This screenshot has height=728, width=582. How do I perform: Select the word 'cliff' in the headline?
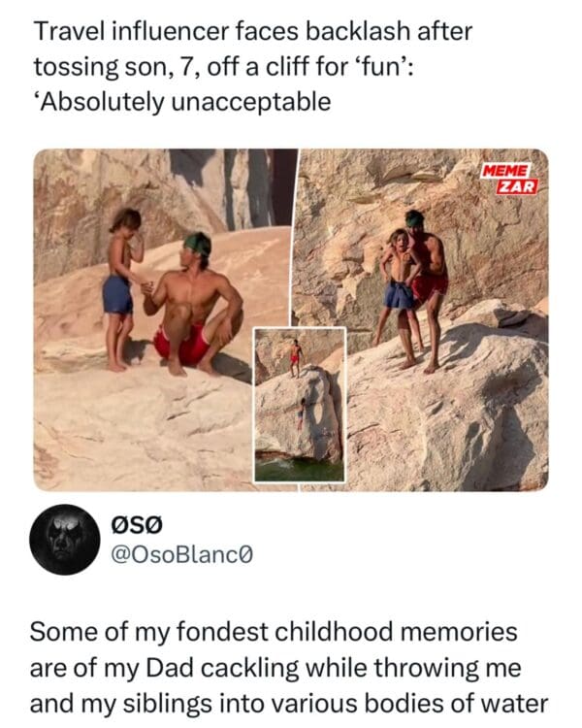(x=286, y=67)
